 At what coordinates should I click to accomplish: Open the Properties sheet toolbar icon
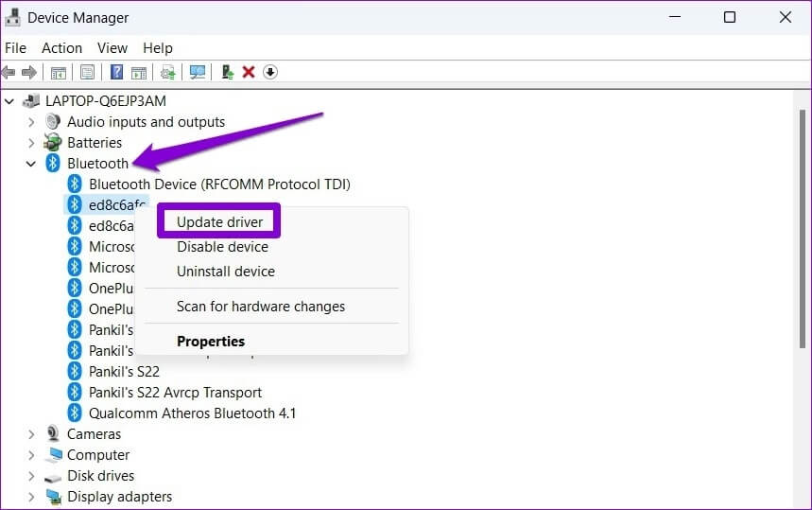[88, 72]
